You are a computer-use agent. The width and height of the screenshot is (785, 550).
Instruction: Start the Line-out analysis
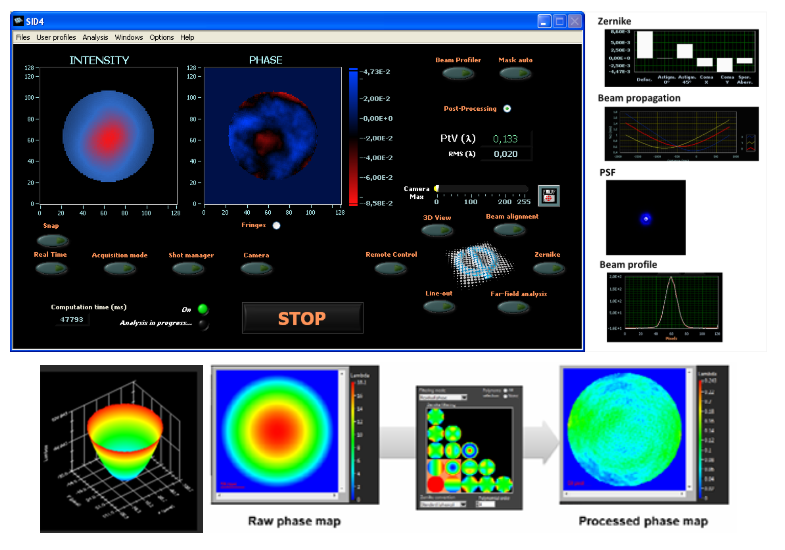[x=439, y=307]
